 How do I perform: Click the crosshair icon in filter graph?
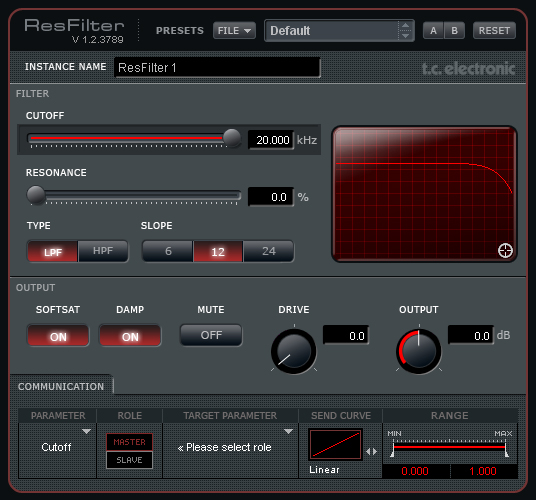click(505, 251)
